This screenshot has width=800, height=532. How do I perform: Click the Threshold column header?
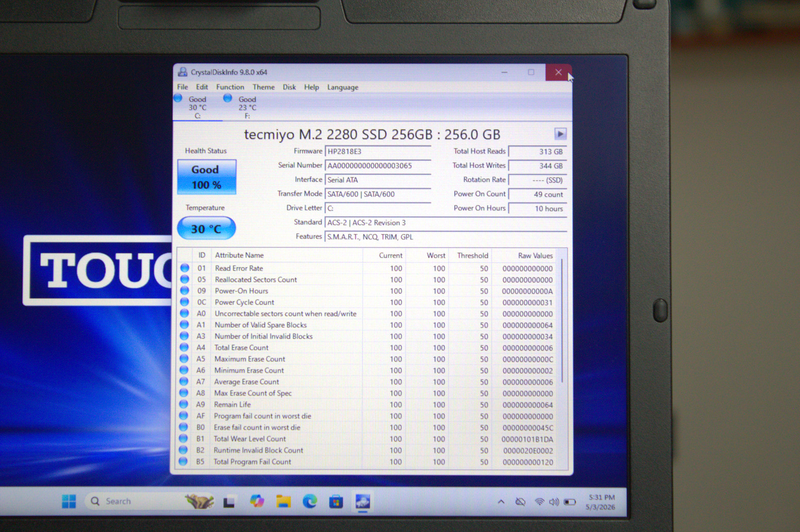click(470, 255)
